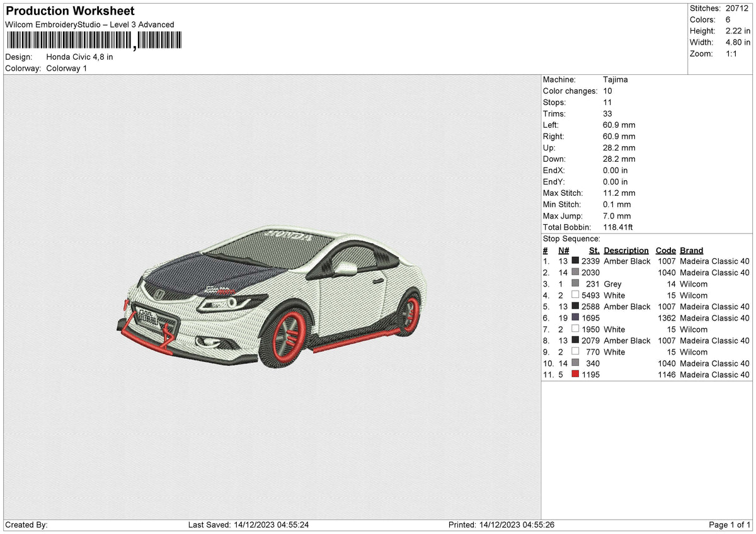Click the code '1362' in stop row 6
756x534 pixels.
pyautogui.click(x=667, y=317)
